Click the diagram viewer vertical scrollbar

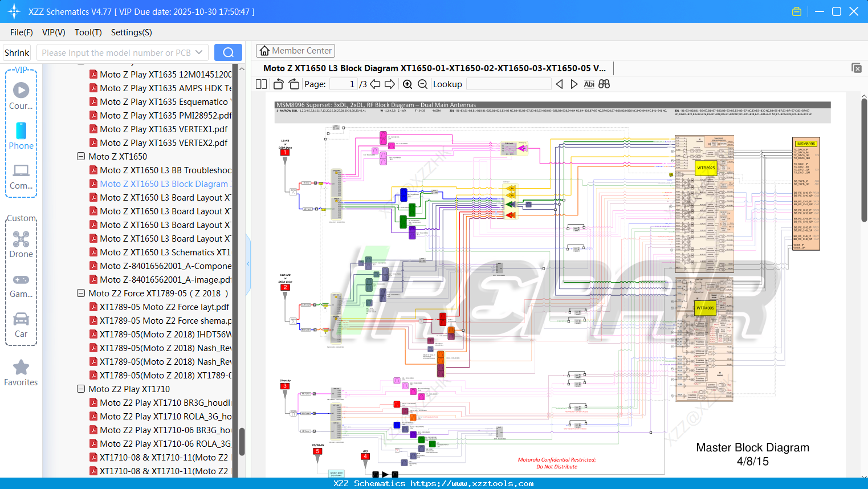[864, 160]
